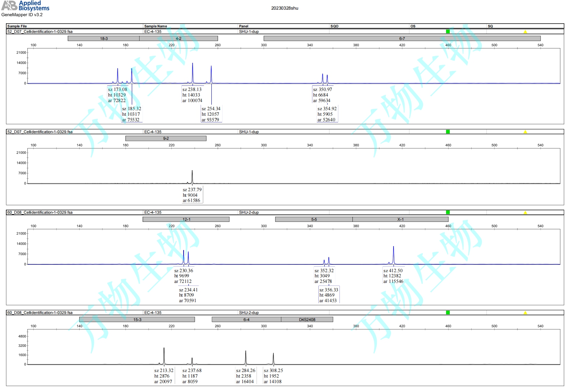Click the Sample File column header
The image size is (566, 392).
tap(17, 26)
